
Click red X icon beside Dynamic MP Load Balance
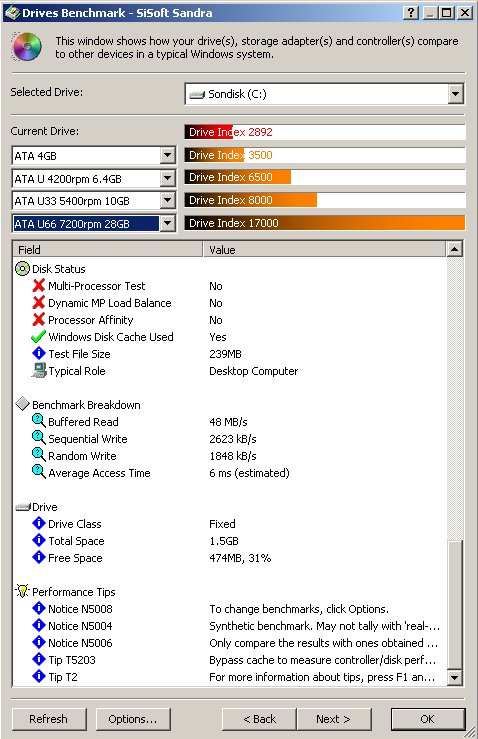click(x=39, y=302)
